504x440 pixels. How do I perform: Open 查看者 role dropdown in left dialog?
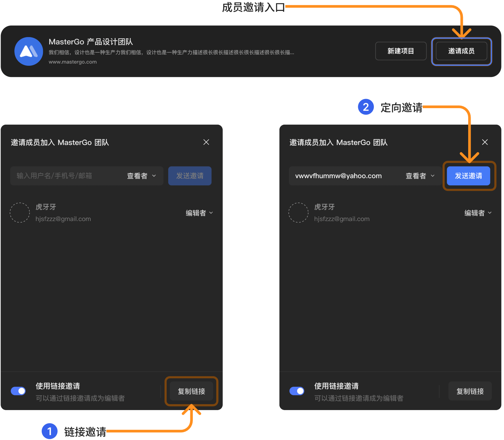tap(141, 176)
